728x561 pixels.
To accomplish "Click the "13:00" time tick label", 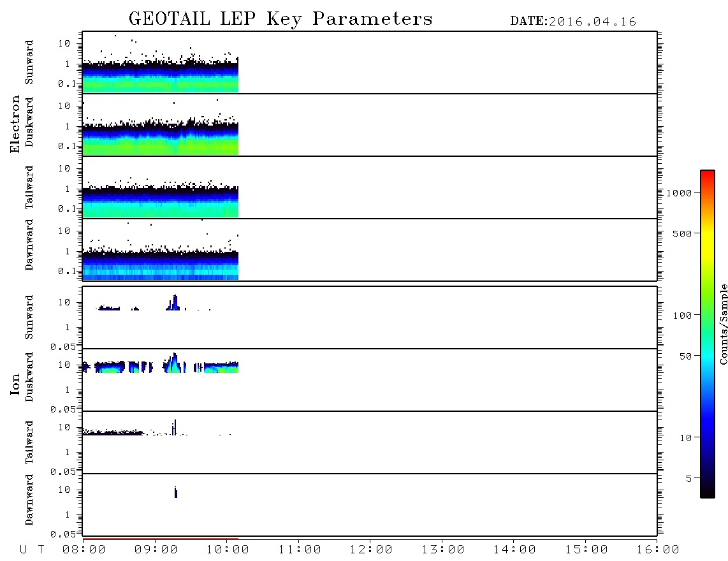I will 443,550.
